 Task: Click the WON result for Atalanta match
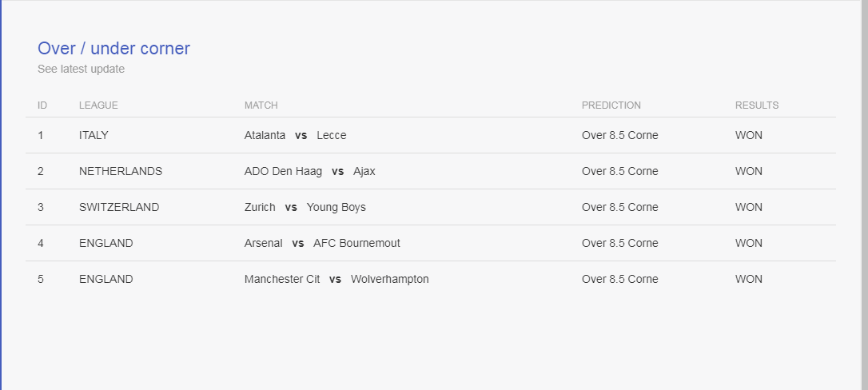pos(748,135)
